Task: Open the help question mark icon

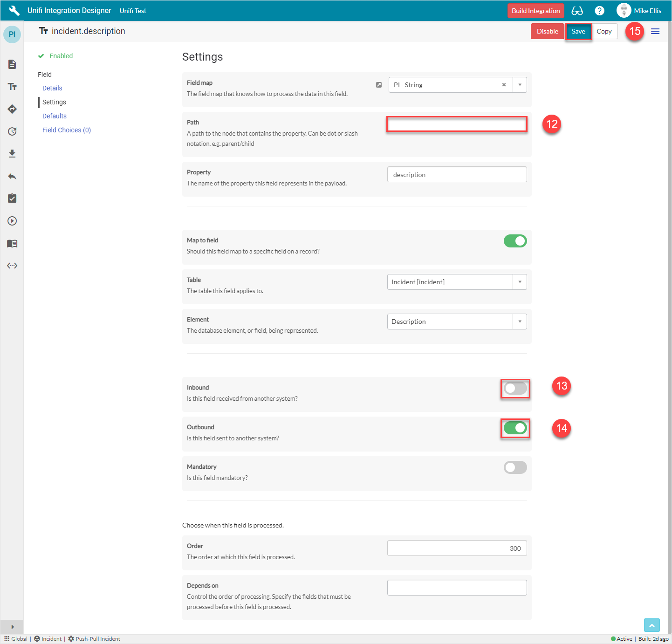Action: 599,11
